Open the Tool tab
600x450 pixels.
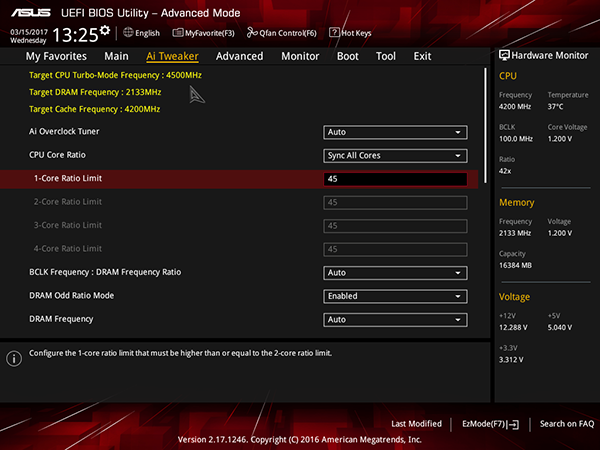(x=386, y=56)
